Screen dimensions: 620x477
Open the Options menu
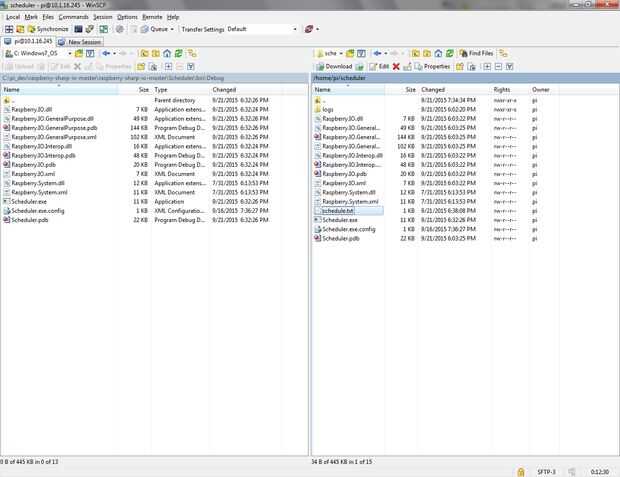[127, 17]
